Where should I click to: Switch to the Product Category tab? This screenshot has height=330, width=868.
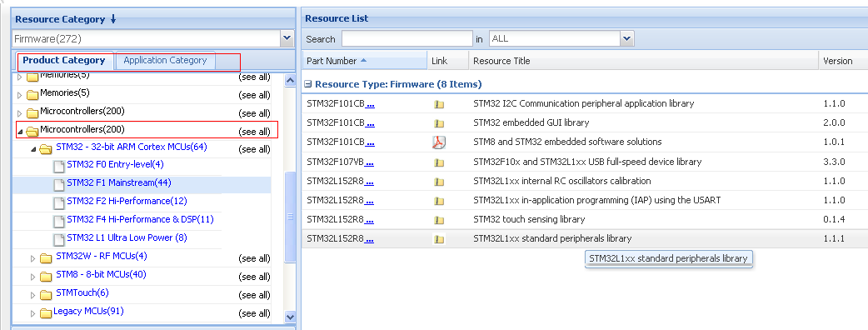pyautogui.click(x=64, y=60)
